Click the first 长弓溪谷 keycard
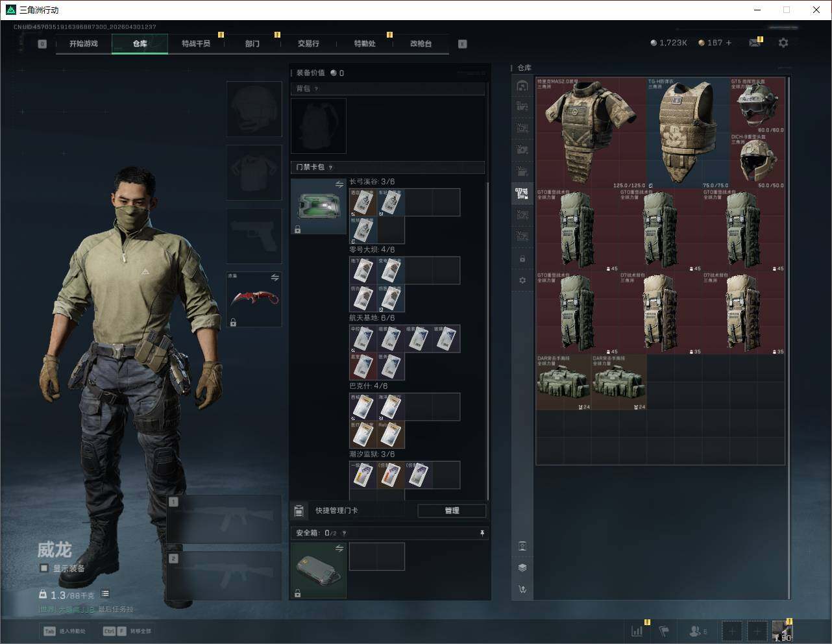 pyautogui.click(x=363, y=203)
